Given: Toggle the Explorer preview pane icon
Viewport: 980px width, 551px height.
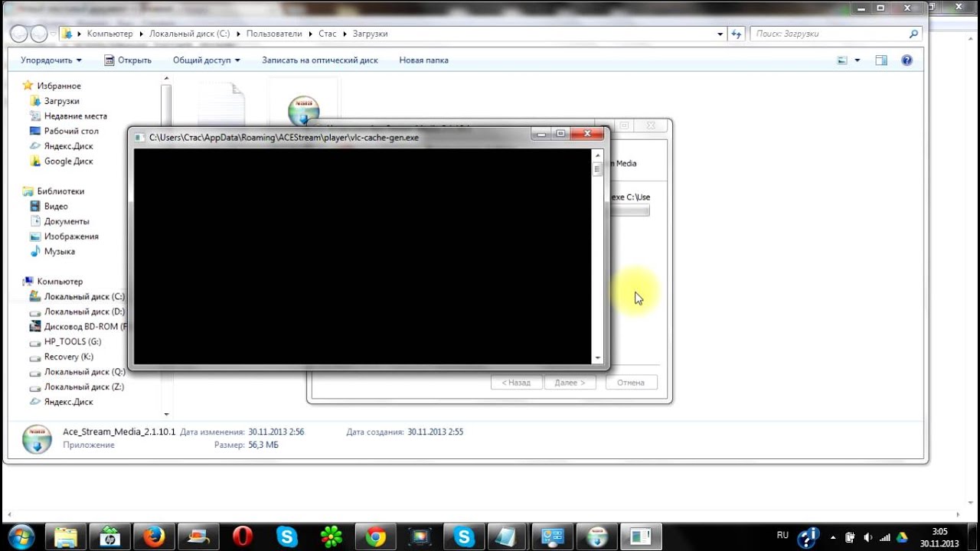Looking at the screenshot, I should point(881,60).
